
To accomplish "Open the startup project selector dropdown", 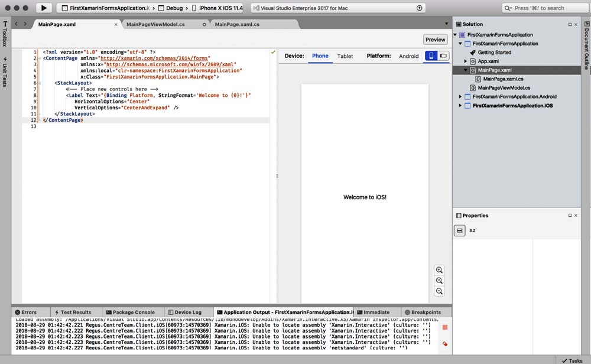I will [x=106, y=8].
